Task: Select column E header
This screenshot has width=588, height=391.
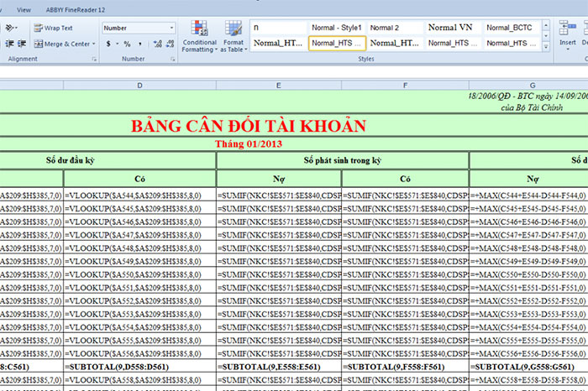Action: coord(279,86)
